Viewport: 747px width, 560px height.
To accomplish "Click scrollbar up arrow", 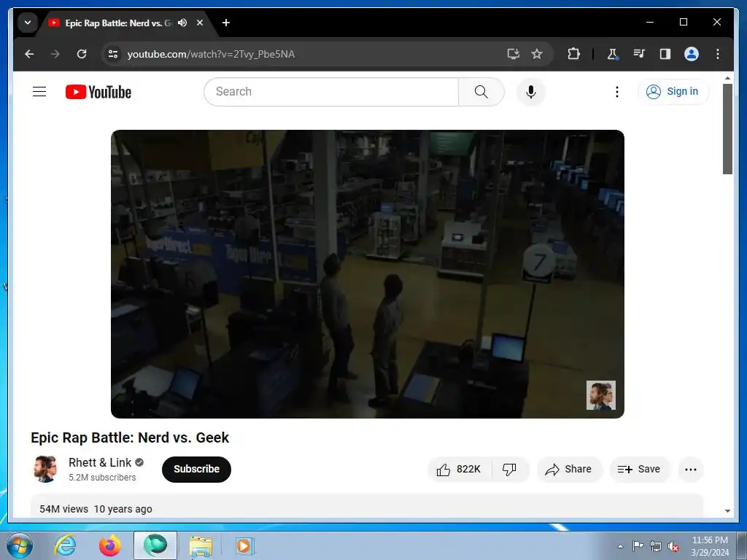I will click(x=727, y=77).
